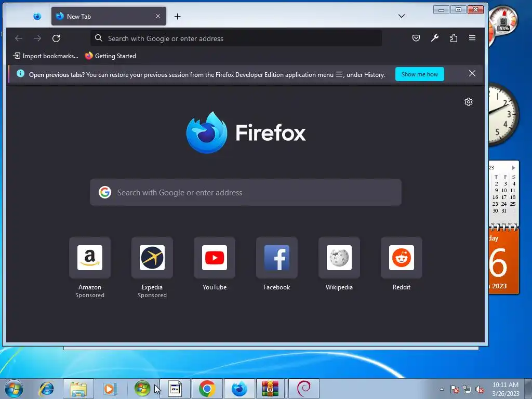Expand the list all tabs chevron

402,16
